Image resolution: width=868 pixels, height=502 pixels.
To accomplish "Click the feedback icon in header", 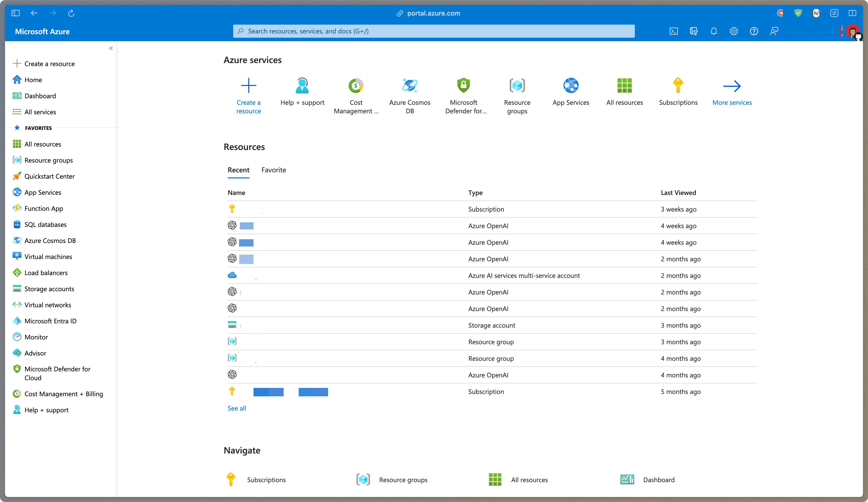I will (774, 31).
